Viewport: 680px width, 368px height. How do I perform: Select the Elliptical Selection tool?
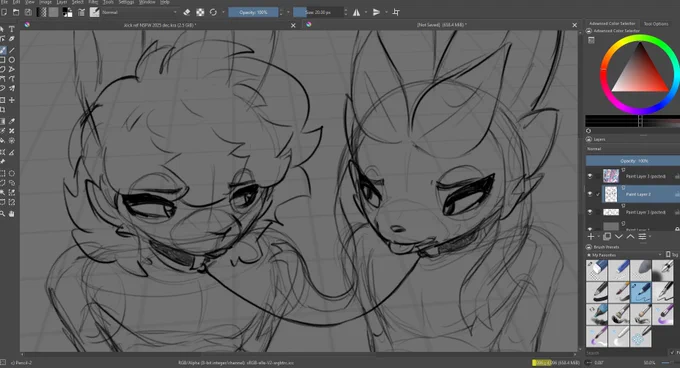12,173
